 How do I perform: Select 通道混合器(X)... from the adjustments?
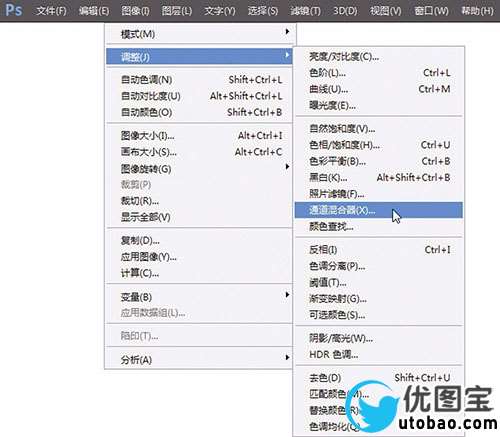pyautogui.click(x=379, y=210)
